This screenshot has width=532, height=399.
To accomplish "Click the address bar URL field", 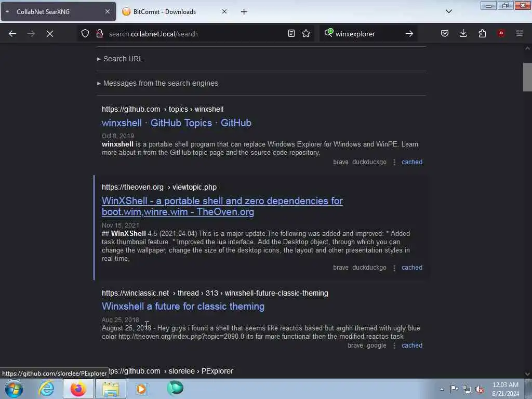I will (195, 34).
